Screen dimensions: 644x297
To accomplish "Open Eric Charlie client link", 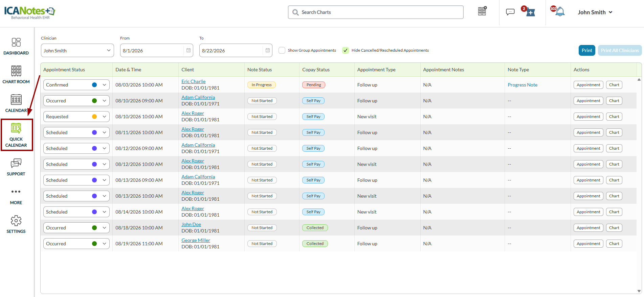I will click(193, 81).
